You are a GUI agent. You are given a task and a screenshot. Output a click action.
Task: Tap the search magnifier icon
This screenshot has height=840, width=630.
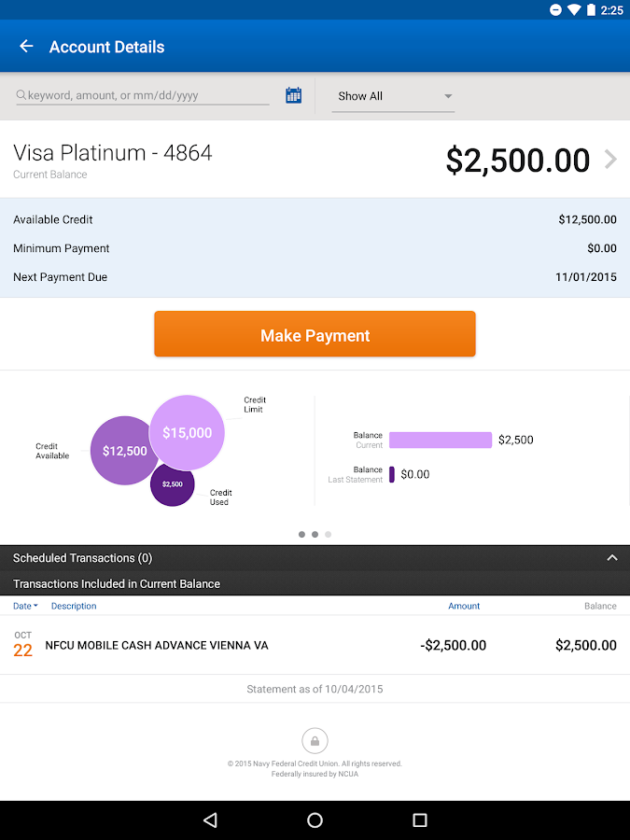pos(21,95)
